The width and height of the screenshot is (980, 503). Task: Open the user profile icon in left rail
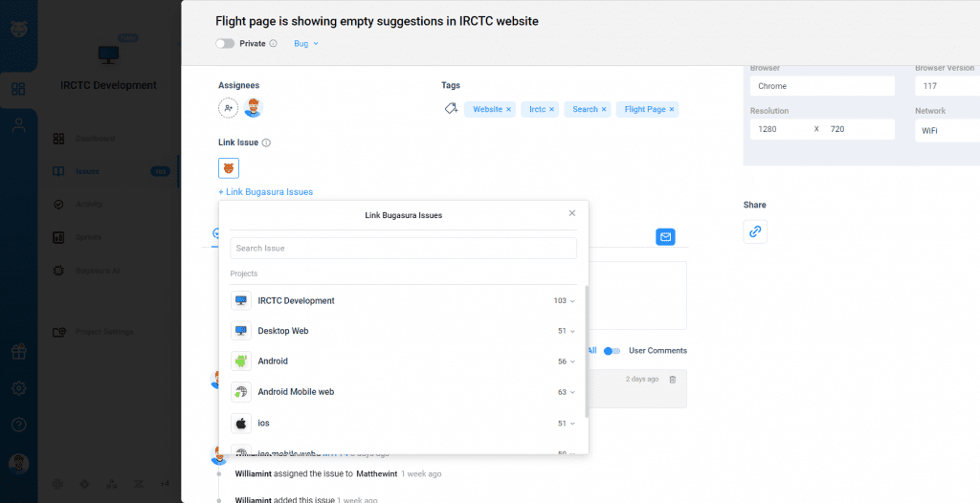pyautogui.click(x=19, y=125)
